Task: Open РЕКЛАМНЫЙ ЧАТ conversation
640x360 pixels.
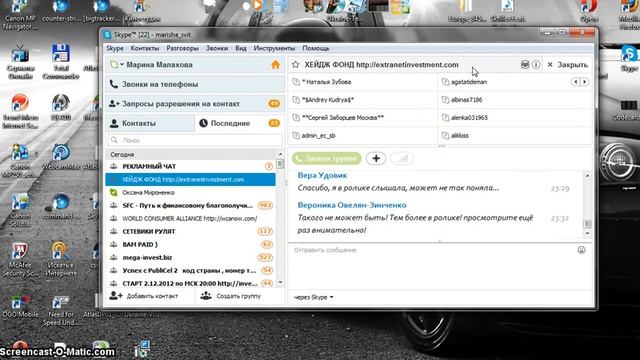Action: point(191,166)
